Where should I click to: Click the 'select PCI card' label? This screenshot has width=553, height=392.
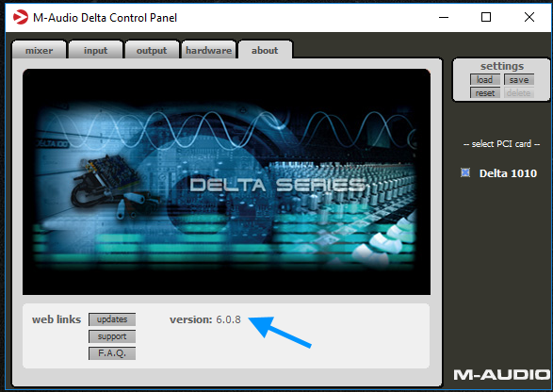pyautogui.click(x=501, y=144)
